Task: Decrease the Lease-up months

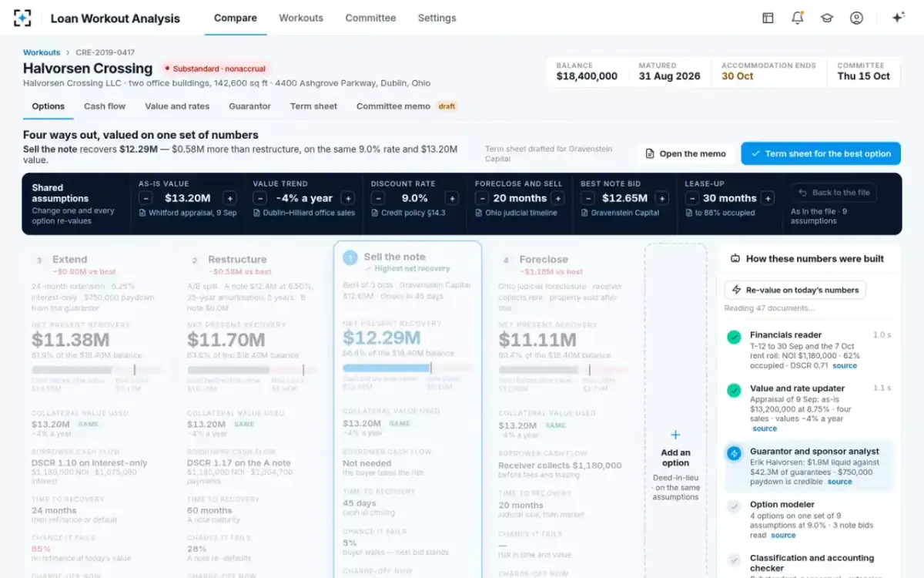Action: [x=691, y=198]
